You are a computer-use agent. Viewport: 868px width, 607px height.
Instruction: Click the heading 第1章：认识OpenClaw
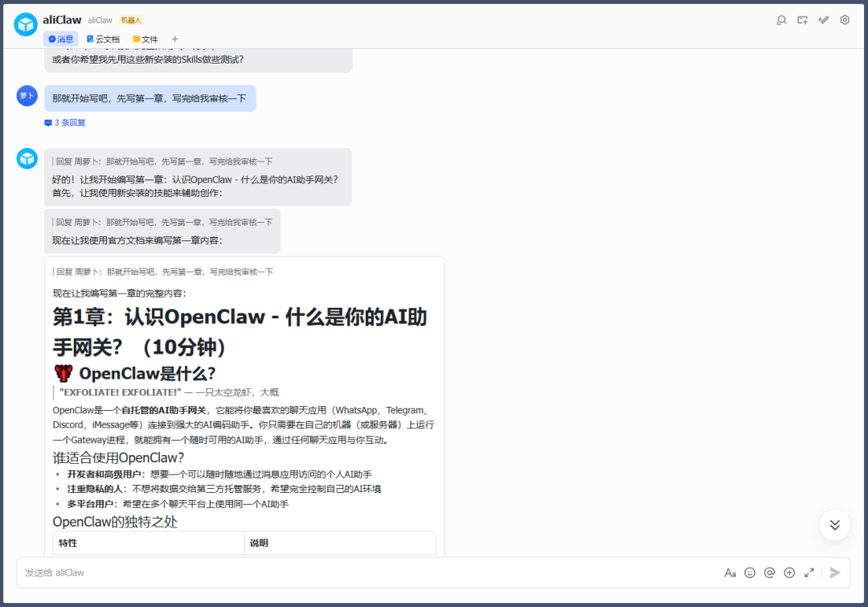240,332
